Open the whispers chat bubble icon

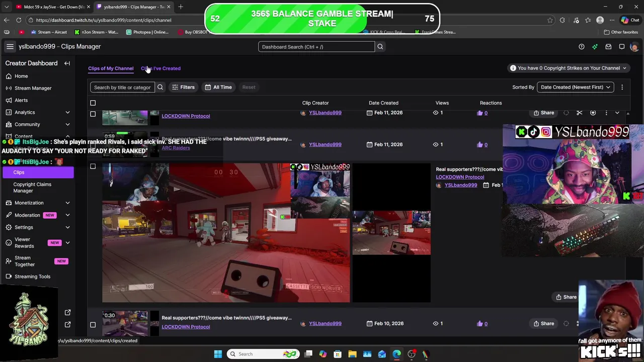(x=622, y=47)
